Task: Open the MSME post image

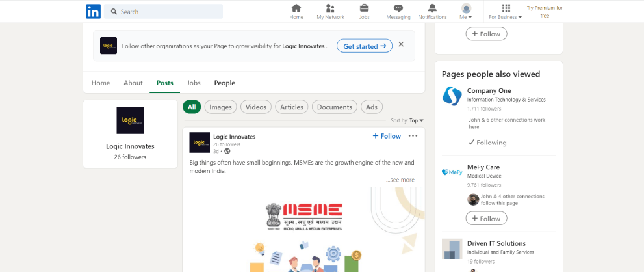Action: [x=303, y=229]
